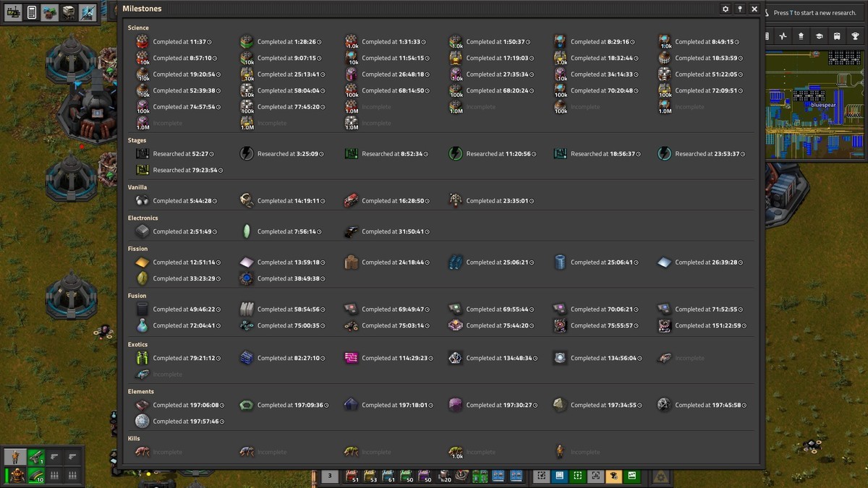Select quickbar page number 3 button

[330, 476]
